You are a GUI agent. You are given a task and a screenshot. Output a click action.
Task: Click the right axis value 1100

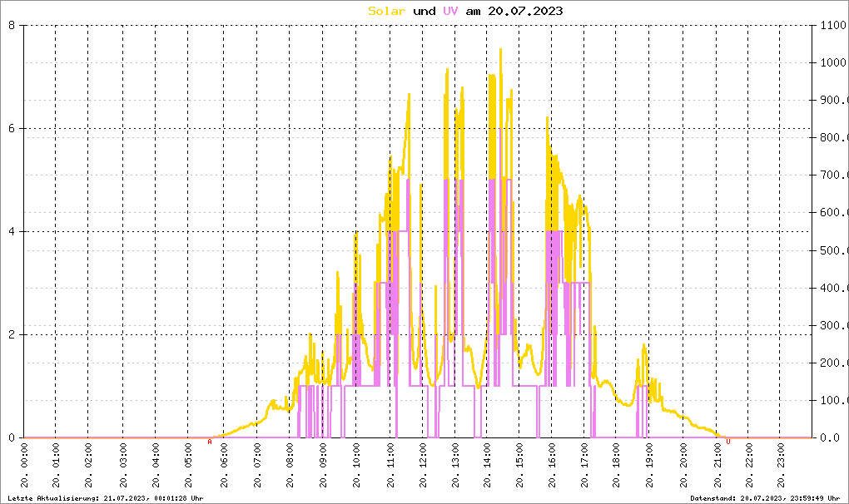(831, 25)
